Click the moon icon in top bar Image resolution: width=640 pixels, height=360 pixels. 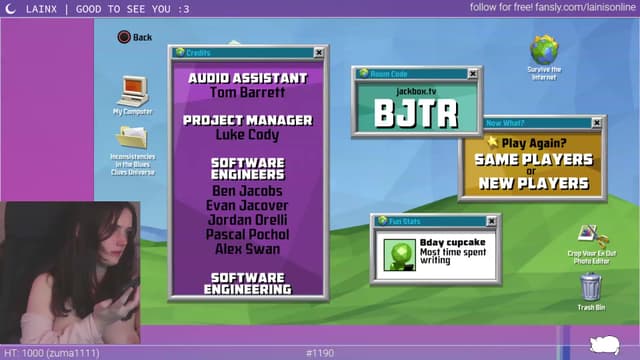tap(11, 9)
